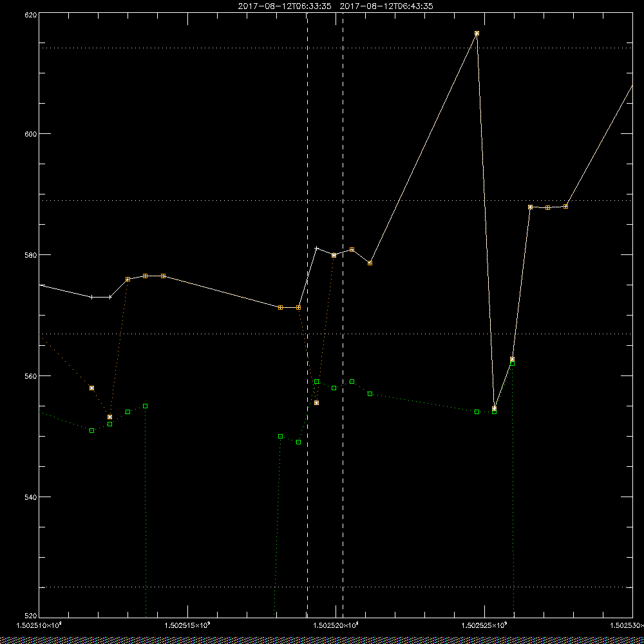Select the white plus marker at 581 after the jump
644x644 pixels.
point(316,248)
